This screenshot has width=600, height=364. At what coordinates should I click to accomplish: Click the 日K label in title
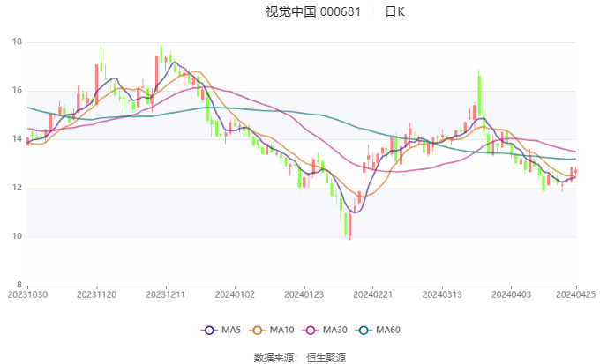[394, 11]
